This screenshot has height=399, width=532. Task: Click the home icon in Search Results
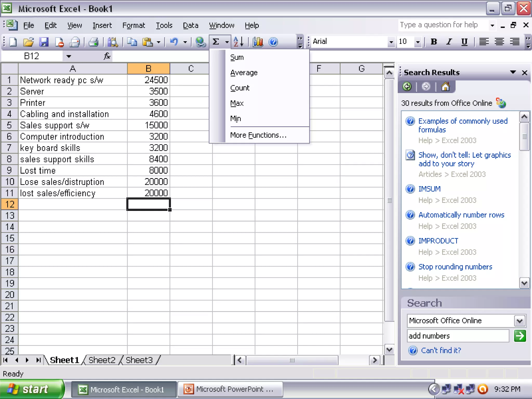(445, 87)
